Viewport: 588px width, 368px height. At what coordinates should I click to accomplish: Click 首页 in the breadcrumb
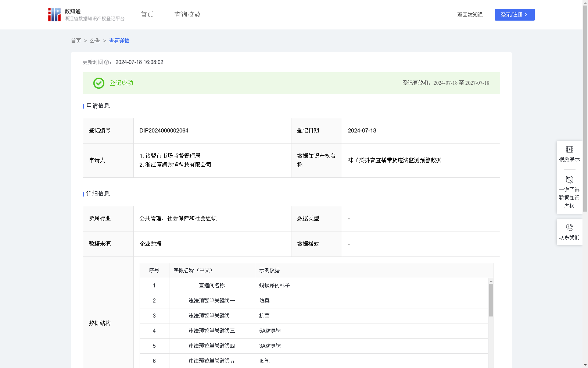click(x=76, y=41)
